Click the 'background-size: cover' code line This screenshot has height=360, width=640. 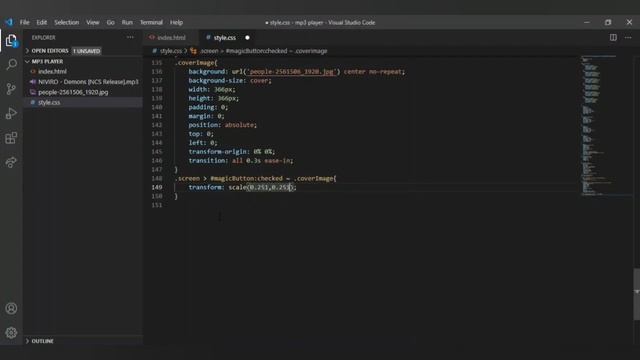tap(230, 80)
